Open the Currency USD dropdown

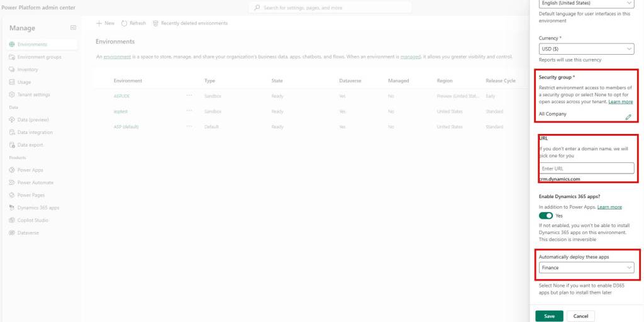pos(586,49)
